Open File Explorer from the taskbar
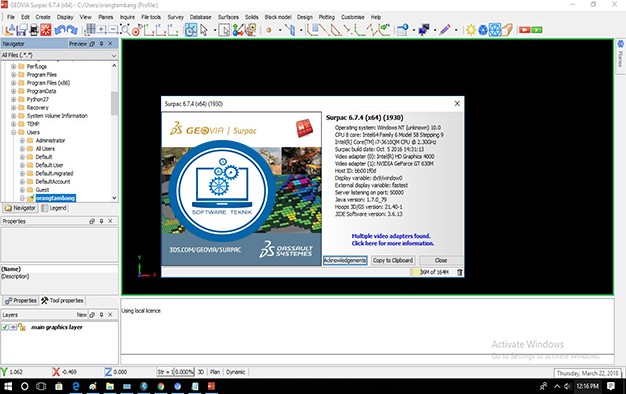 (110, 386)
